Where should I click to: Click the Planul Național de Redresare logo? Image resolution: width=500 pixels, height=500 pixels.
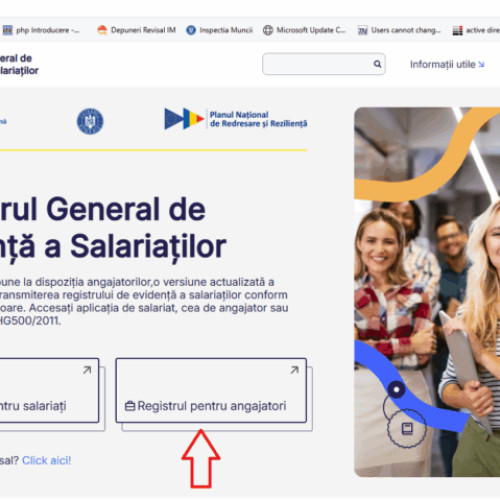click(236, 119)
